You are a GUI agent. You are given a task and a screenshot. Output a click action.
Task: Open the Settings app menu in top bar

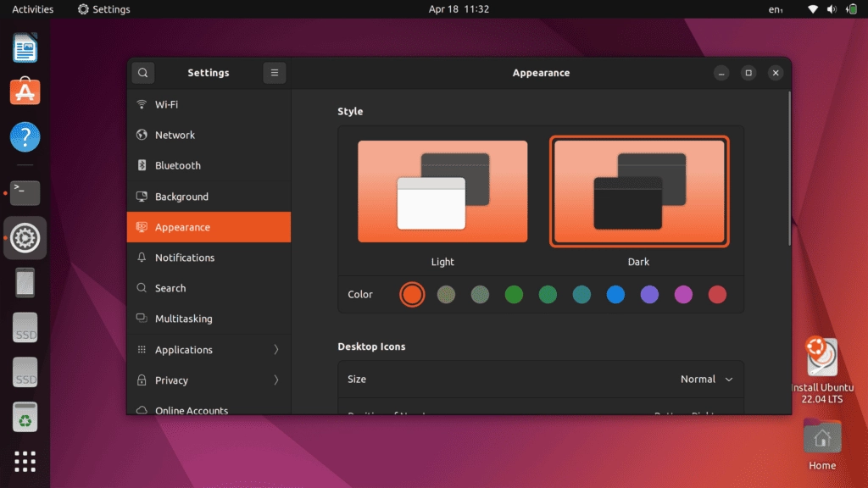pyautogui.click(x=104, y=8)
